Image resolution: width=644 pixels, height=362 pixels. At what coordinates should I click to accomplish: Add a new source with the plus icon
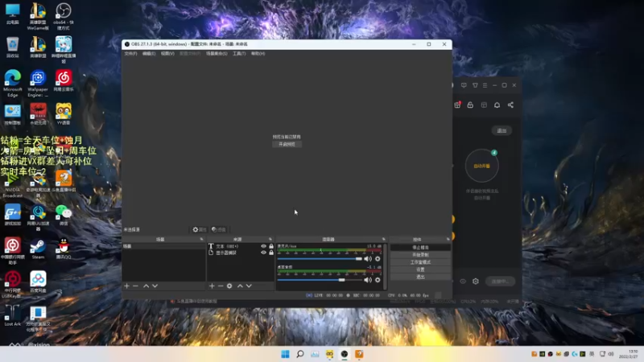(212, 286)
